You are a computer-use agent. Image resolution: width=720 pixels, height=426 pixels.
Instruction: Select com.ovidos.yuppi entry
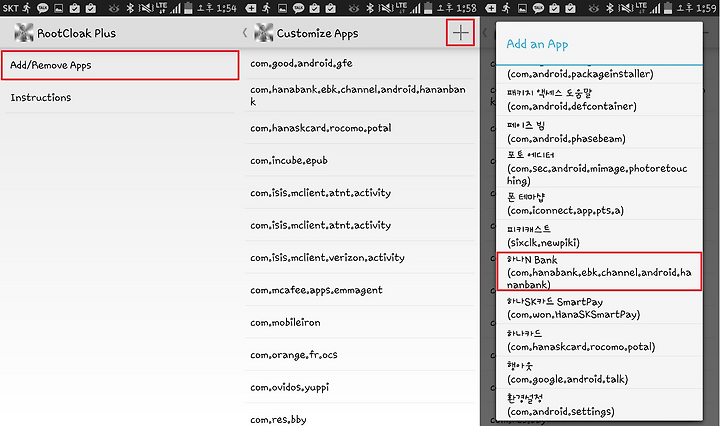360,387
